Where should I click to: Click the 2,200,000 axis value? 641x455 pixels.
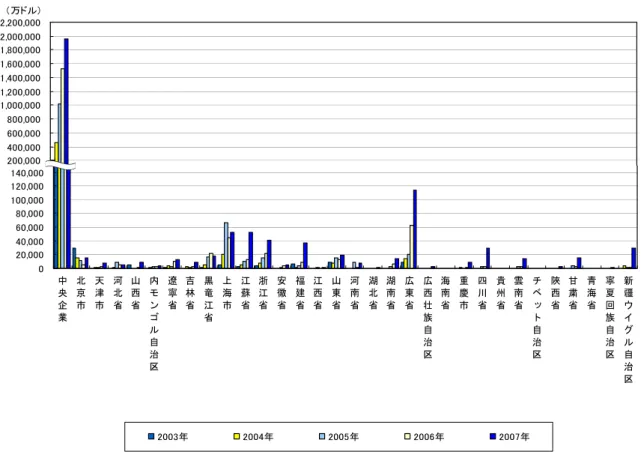20,23
